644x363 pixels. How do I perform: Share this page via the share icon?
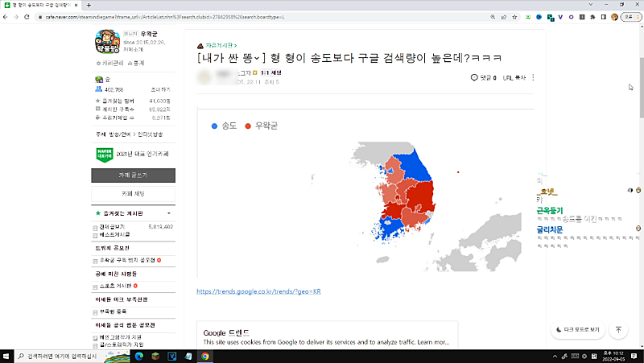[504, 17]
